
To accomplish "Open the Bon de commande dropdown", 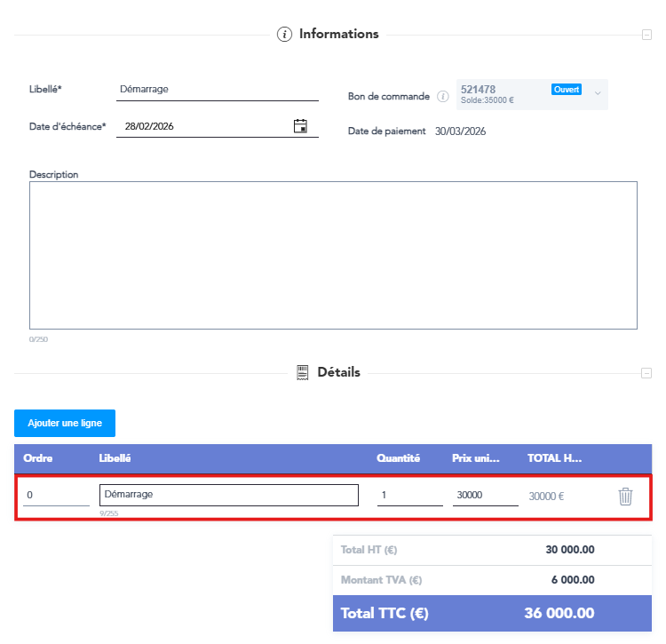I will (x=598, y=93).
